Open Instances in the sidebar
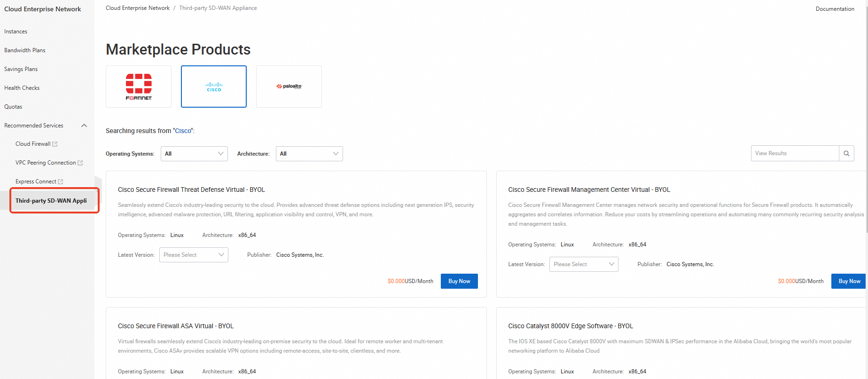Viewport: 868px width, 379px height. [16, 32]
